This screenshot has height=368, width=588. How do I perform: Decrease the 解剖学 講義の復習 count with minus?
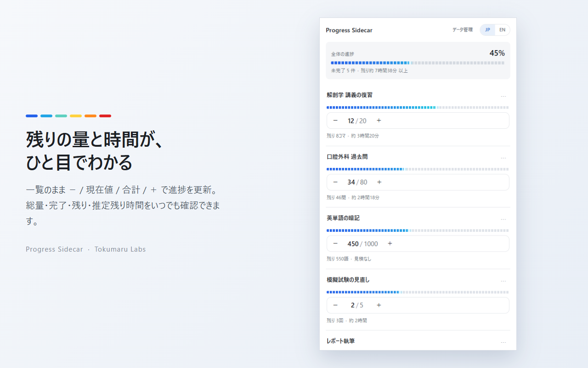click(335, 121)
